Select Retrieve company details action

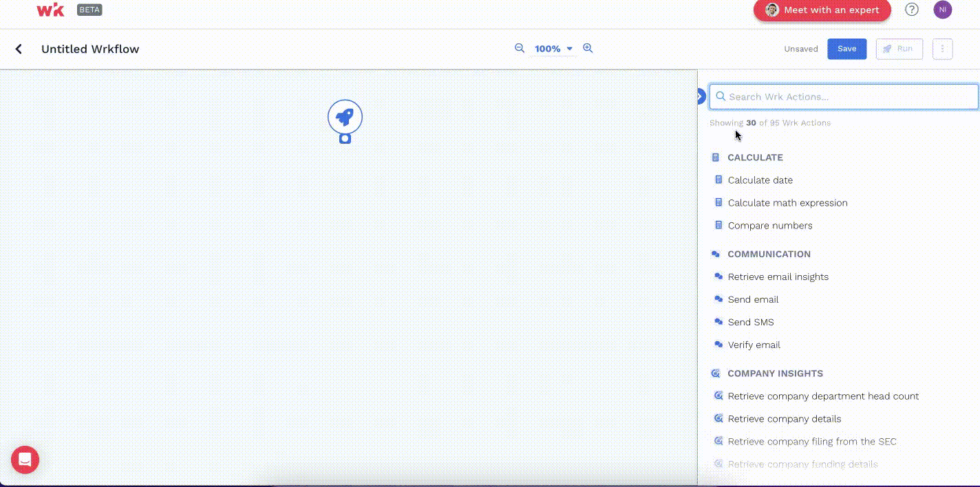point(785,419)
